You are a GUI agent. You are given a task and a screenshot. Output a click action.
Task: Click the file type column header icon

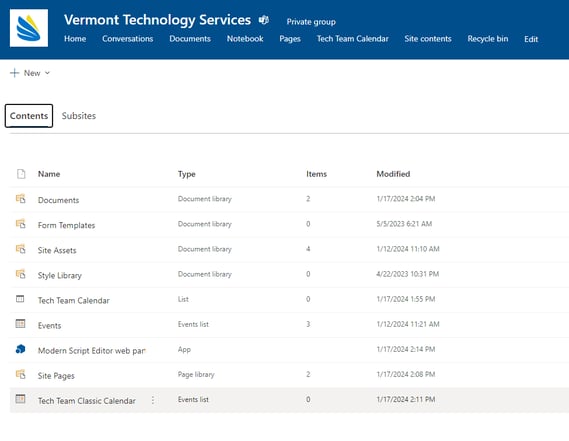point(21,174)
